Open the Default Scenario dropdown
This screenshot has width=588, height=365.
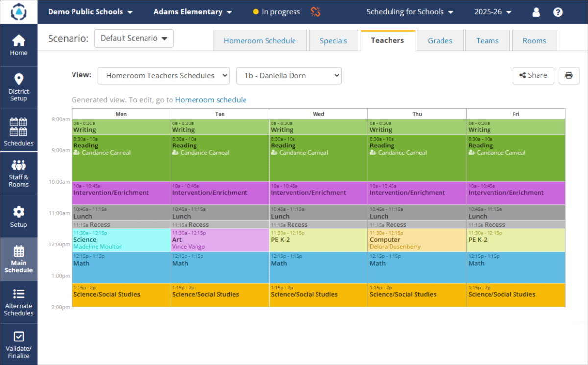click(x=134, y=38)
